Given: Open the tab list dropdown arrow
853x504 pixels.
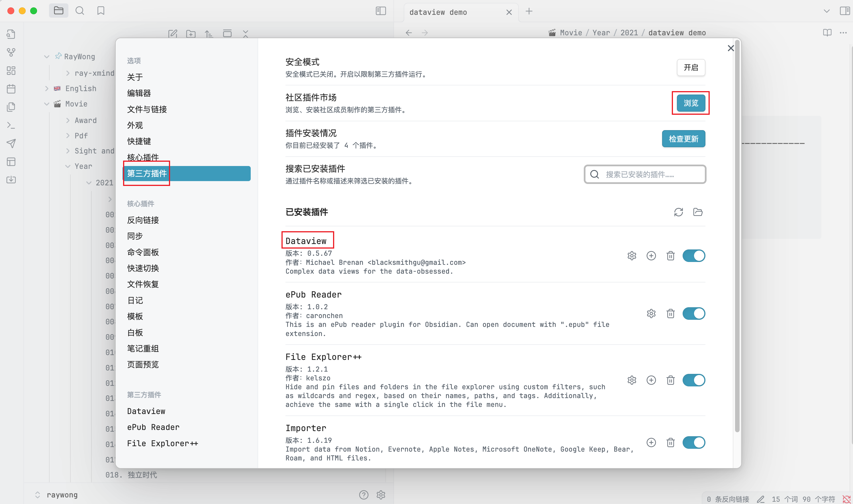Looking at the screenshot, I should (827, 11).
